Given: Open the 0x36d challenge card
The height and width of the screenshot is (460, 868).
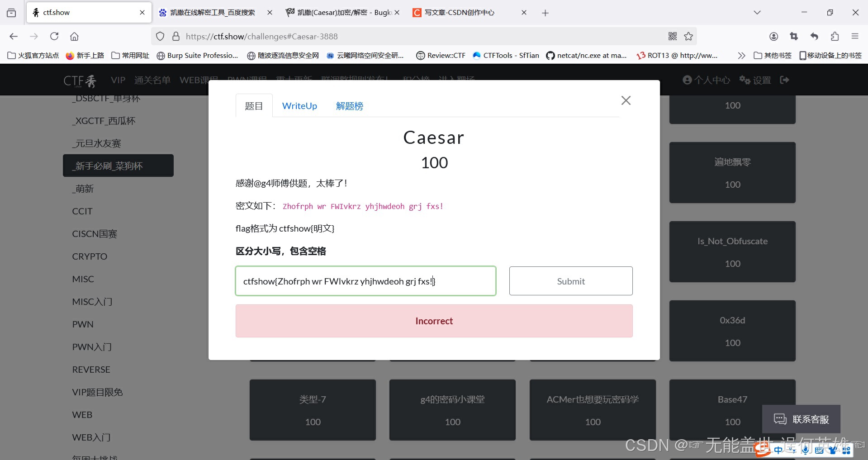Looking at the screenshot, I should [732, 331].
